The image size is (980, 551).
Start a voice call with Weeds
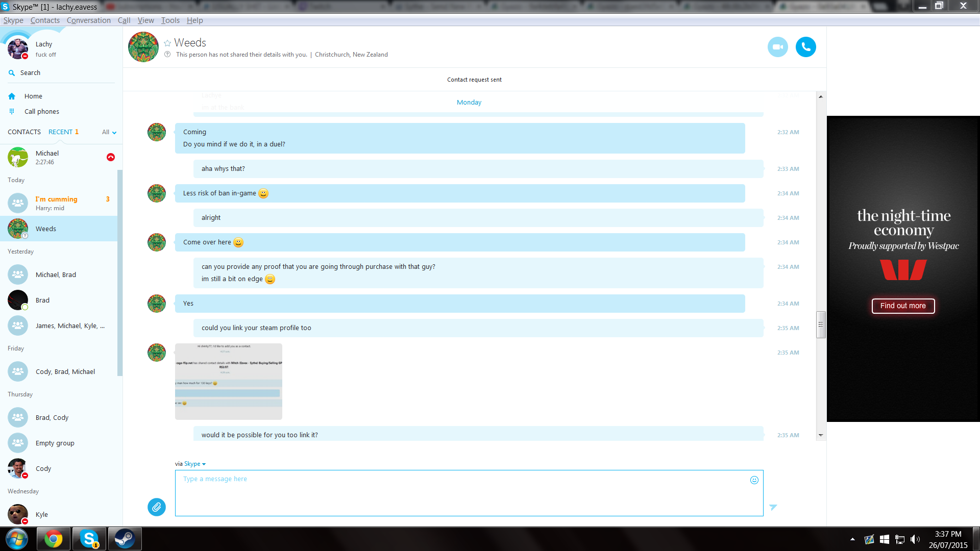[805, 47]
